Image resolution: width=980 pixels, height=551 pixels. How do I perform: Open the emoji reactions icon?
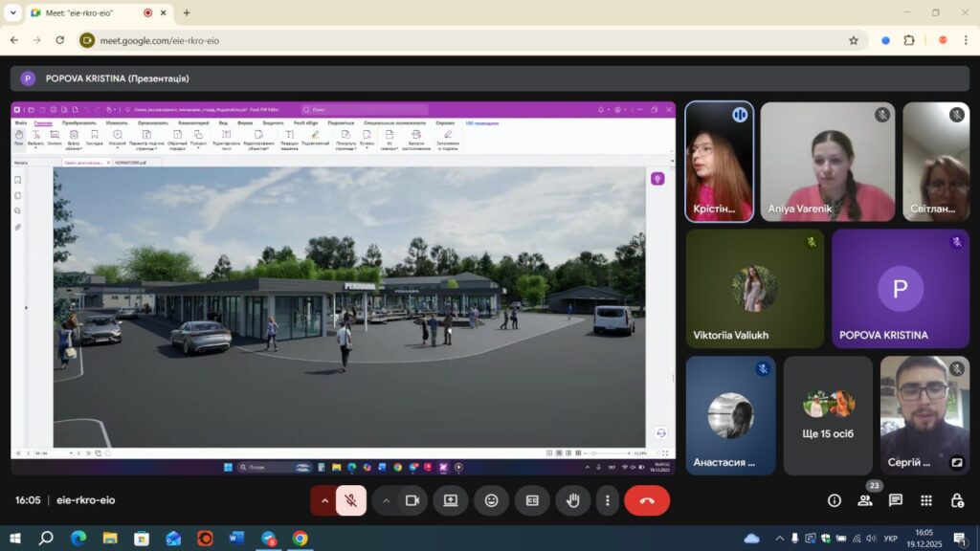pos(491,500)
